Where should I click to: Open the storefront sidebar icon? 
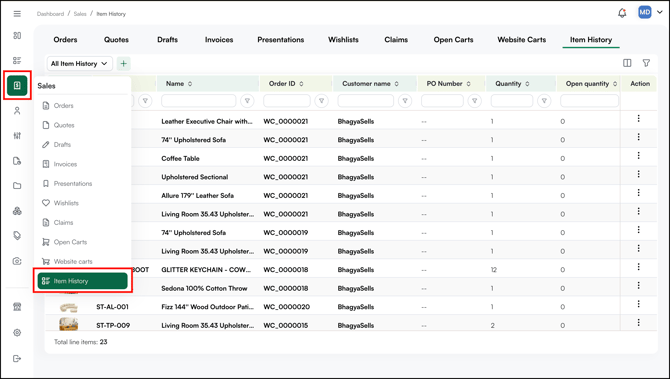17,307
